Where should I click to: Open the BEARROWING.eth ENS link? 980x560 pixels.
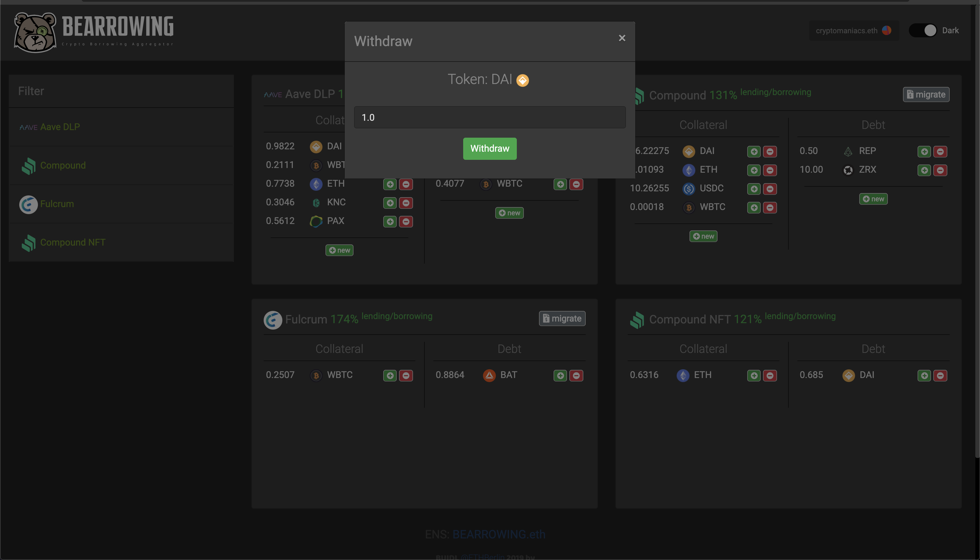pyautogui.click(x=498, y=534)
